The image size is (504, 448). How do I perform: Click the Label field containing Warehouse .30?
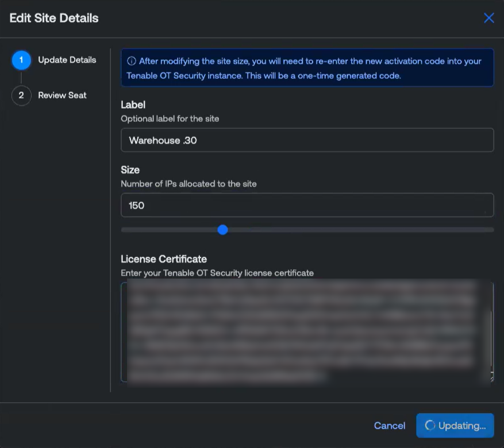[307, 140]
